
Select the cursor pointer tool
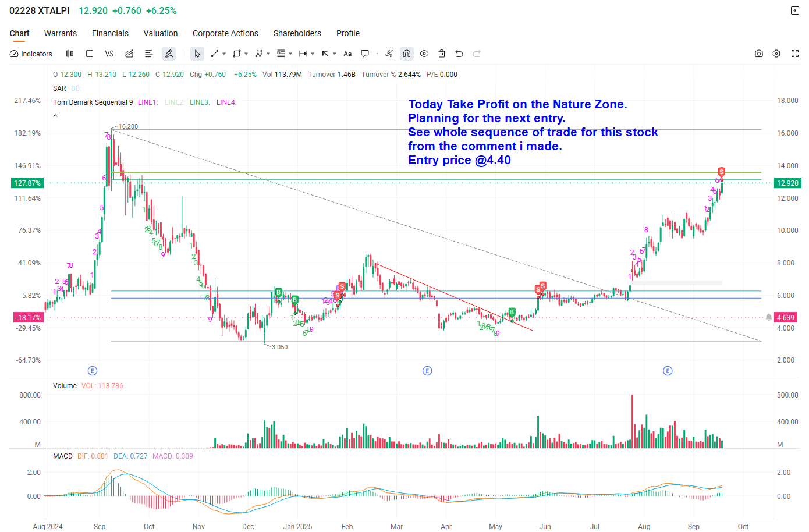click(x=197, y=54)
